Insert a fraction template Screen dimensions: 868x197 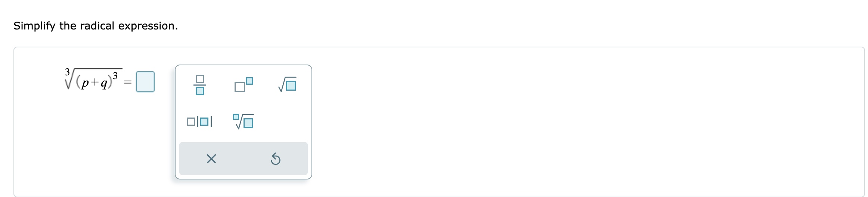point(200,85)
